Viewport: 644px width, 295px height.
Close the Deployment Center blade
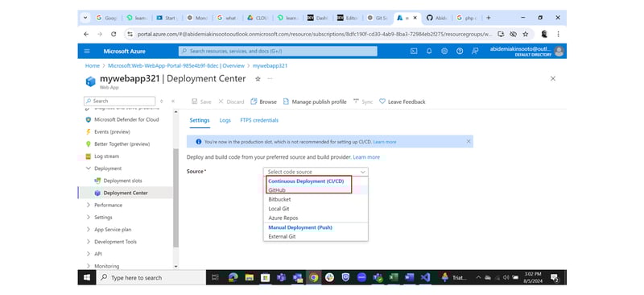coord(553,78)
